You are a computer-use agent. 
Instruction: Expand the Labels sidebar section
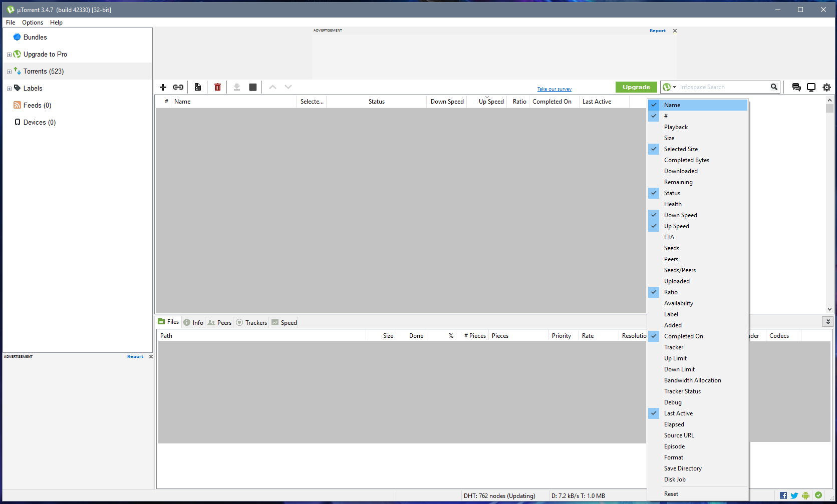pyautogui.click(x=9, y=88)
